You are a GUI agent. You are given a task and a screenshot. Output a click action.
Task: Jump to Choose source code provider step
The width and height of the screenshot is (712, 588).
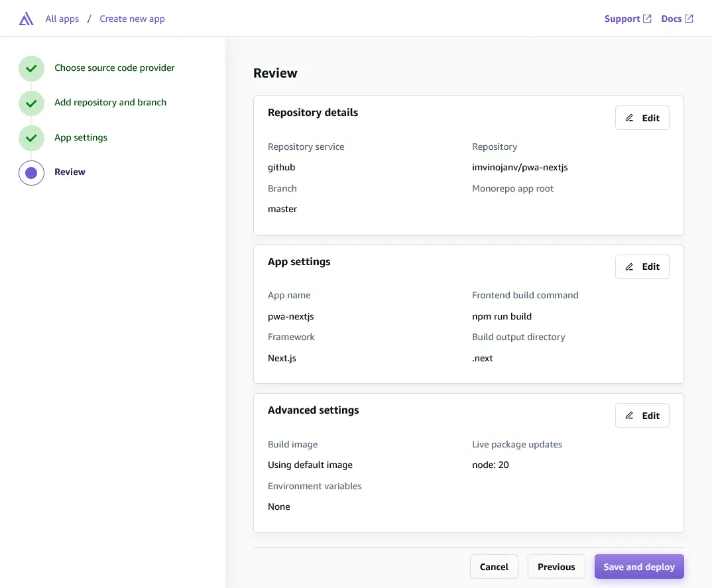pyautogui.click(x=115, y=68)
